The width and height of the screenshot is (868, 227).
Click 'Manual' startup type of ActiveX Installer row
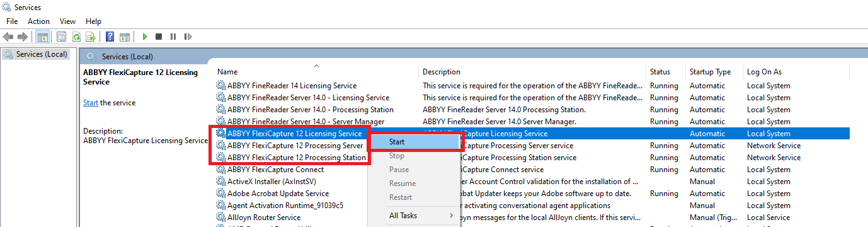pyautogui.click(x=702, y=182)
